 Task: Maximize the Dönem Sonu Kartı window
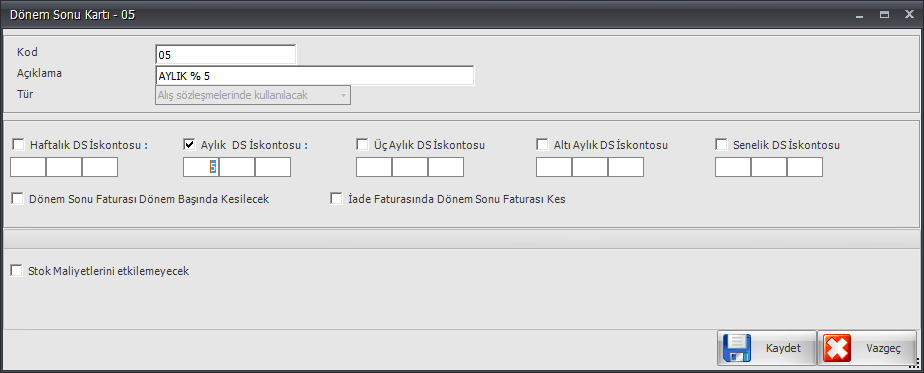point(884,15)
